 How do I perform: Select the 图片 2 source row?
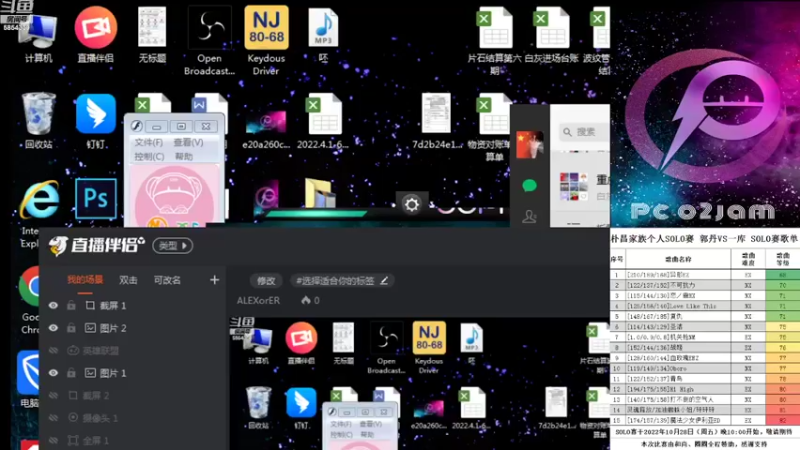(x=133, y=328)
